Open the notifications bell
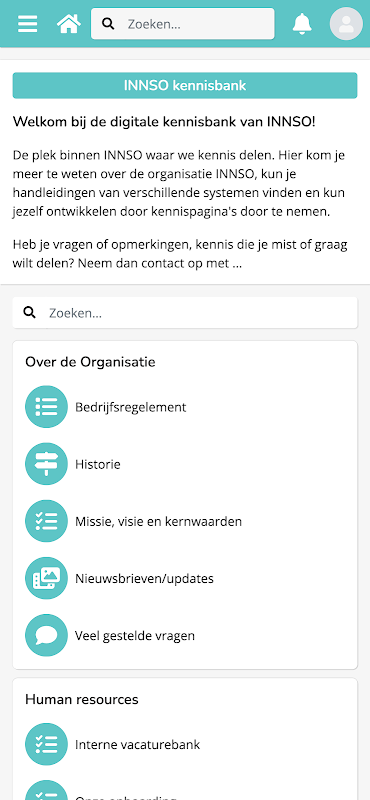370x800 pixels. (x=302, y=23)
